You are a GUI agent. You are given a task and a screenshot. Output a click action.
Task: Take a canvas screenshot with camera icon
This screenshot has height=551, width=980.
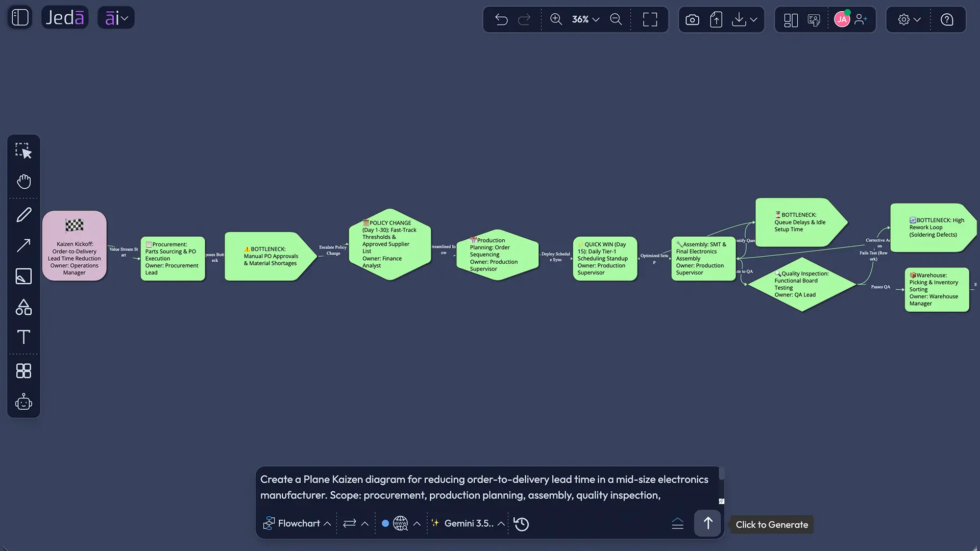(692, 19)
